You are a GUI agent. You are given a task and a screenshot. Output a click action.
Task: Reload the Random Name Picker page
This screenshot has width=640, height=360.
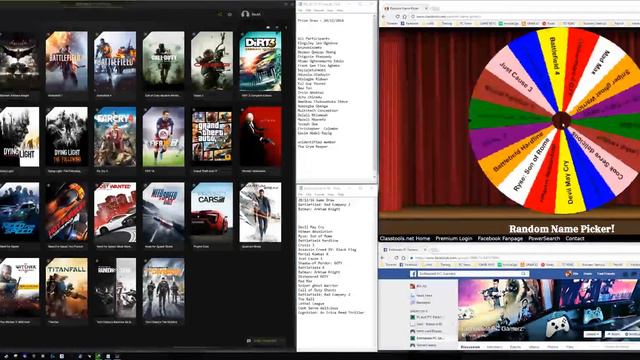point(397,16)
